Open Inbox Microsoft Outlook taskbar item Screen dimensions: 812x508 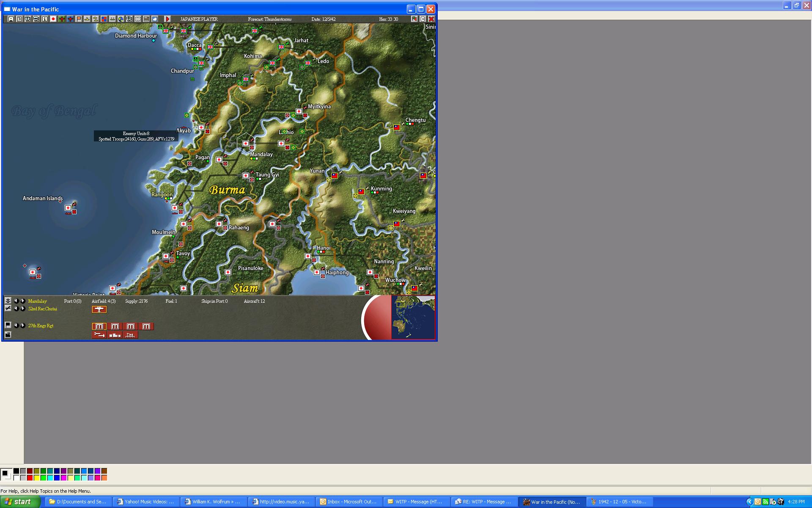point(348,502)
